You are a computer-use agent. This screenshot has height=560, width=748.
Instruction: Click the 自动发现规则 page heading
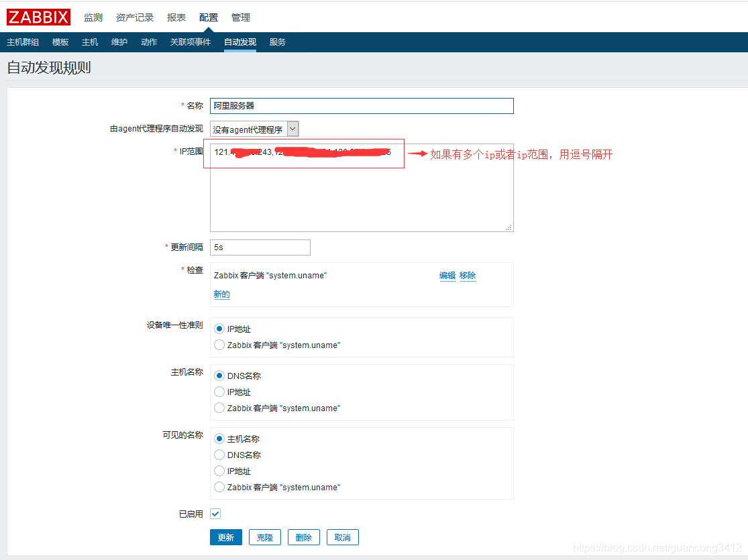49,68
